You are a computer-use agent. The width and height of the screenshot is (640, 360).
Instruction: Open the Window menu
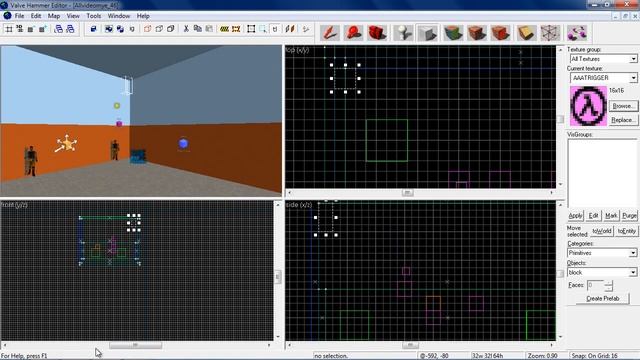pyautogui.click(x=119, y=16)
